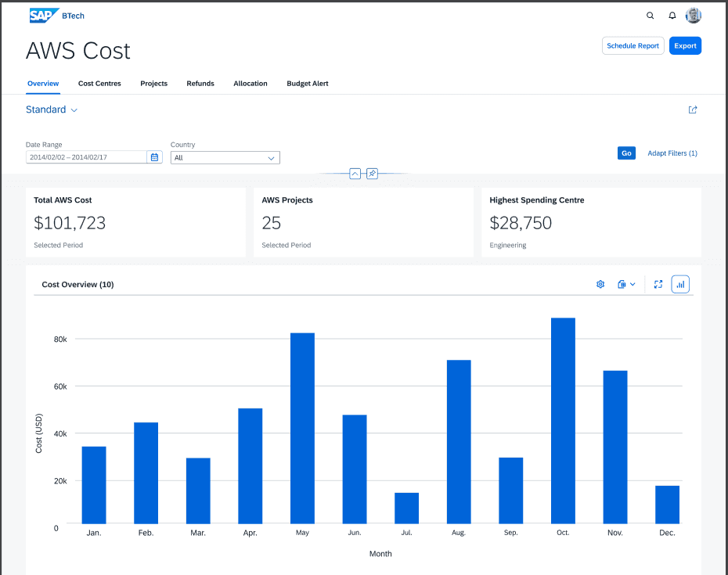Collapse the filter bar using the chevron
This screenshot has width=728, height=575.
355,174
